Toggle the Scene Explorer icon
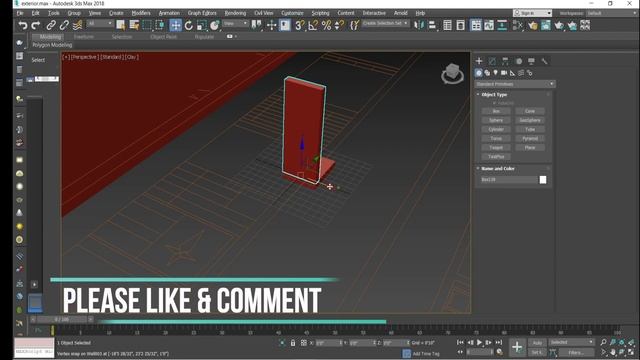This screenshot has height=360, width=640. pos(447,25)
